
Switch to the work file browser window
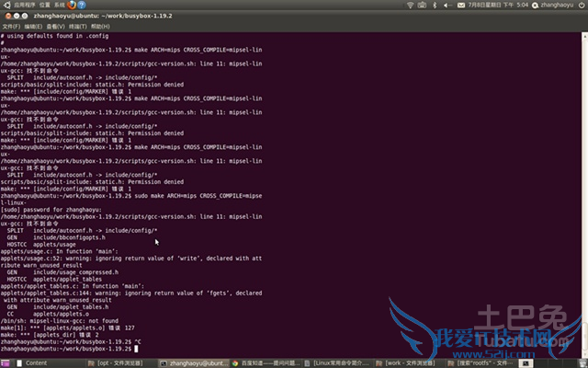(x=411, y=363)
